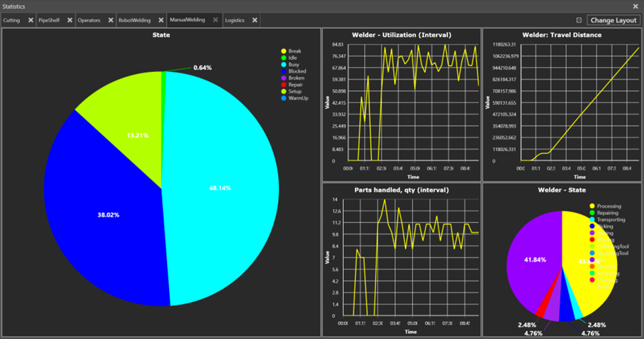Select the Logistics tab

coord(235,21)
